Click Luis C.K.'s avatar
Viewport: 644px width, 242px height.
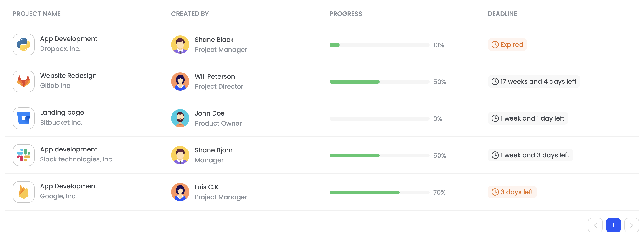click(180, 192)
